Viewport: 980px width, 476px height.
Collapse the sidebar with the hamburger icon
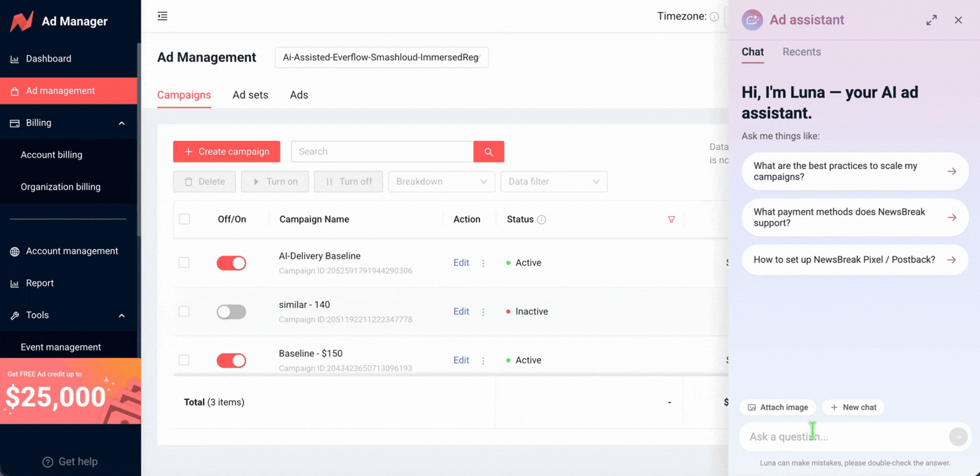163,16
